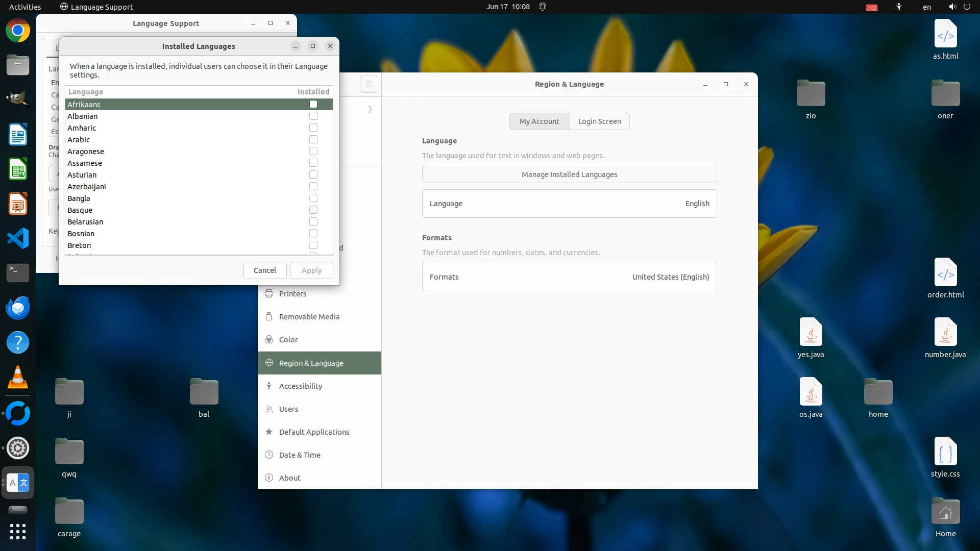The height and width of the screenshot is (551, 980).
Task: Click the hamburger menu icon in Settings
Action: click(369, 84)
